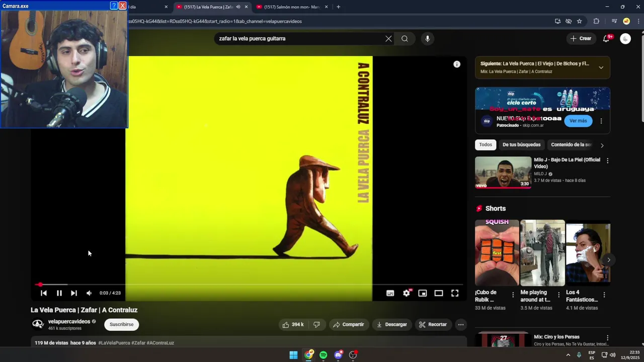644x362 pixels.
Task: Open the YouTube account avatar menu
Action: (625, 39)
